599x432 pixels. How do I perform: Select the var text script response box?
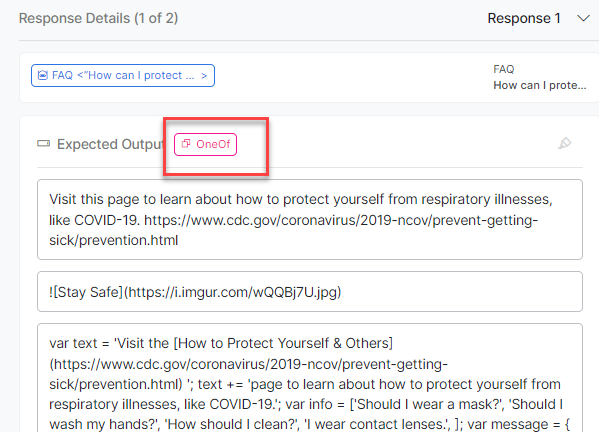coord(310,378)
